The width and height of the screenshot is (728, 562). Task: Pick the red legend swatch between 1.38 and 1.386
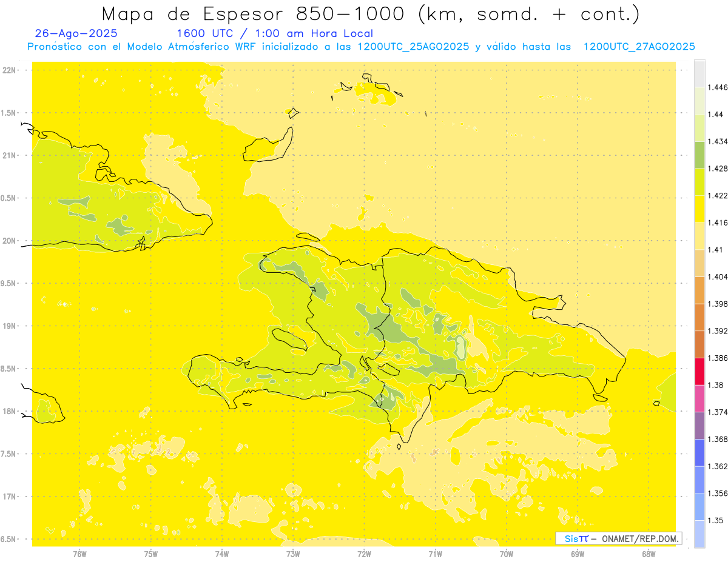(x=699, y=371)
